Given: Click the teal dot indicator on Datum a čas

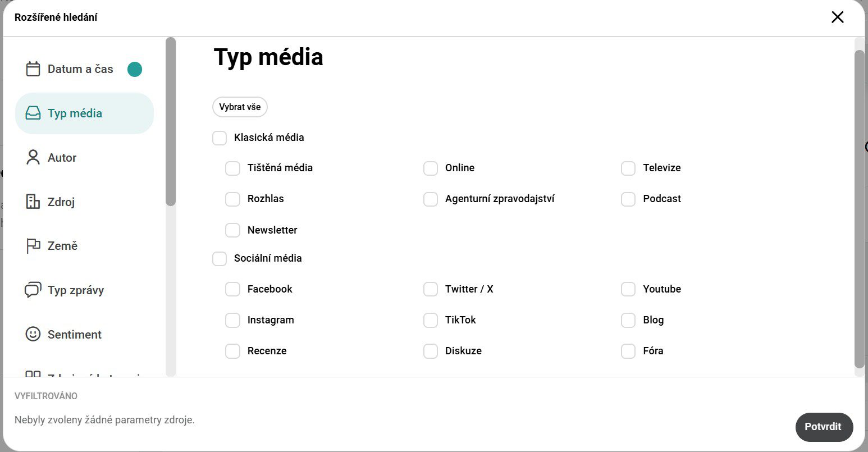Looking at the screenshot, I should pos(135,69).
